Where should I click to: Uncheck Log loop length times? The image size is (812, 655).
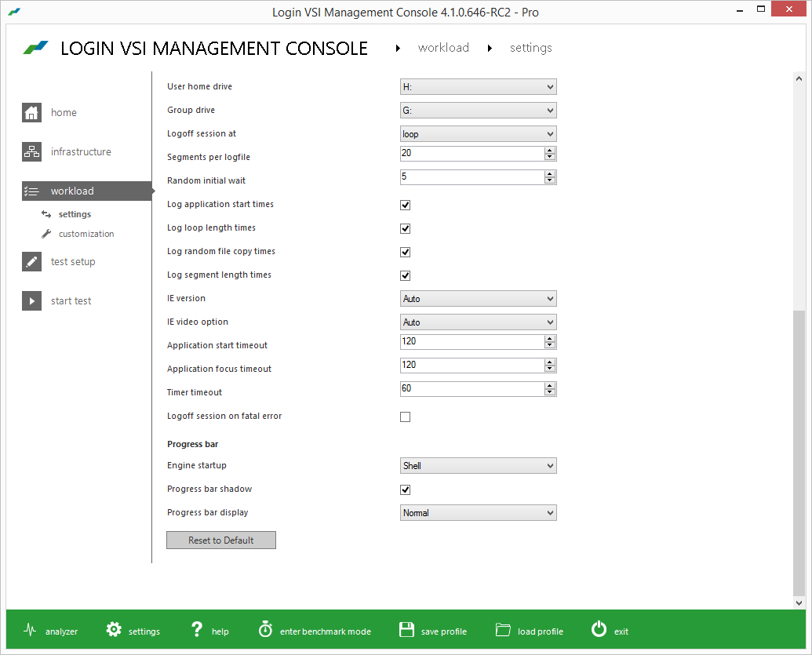406,228
